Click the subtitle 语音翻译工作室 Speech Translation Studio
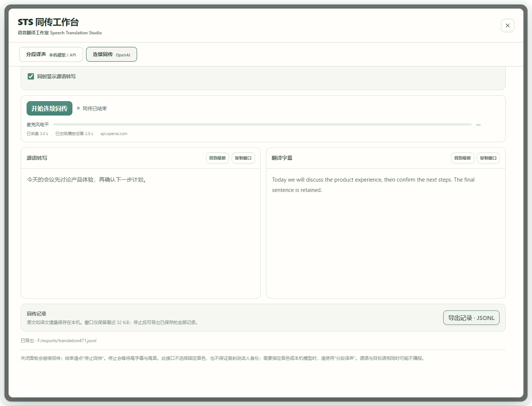532x406 pixels. tap(60, 33)
